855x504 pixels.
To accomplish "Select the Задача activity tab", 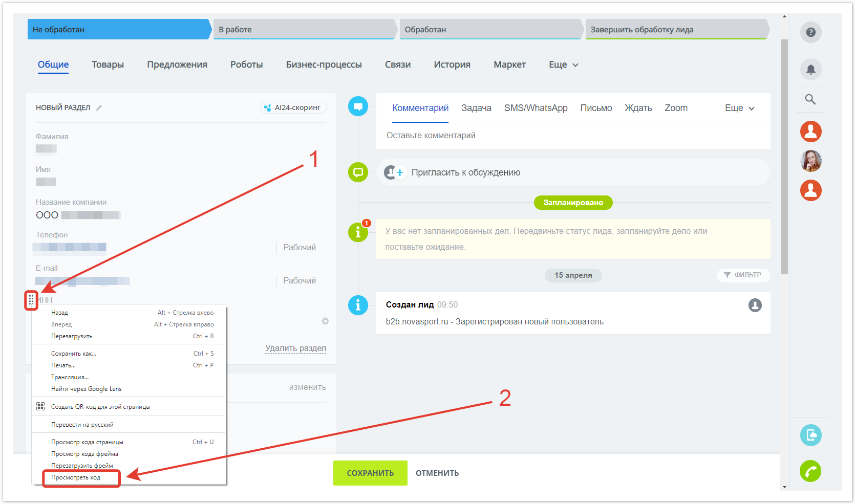I will (476, 108).
